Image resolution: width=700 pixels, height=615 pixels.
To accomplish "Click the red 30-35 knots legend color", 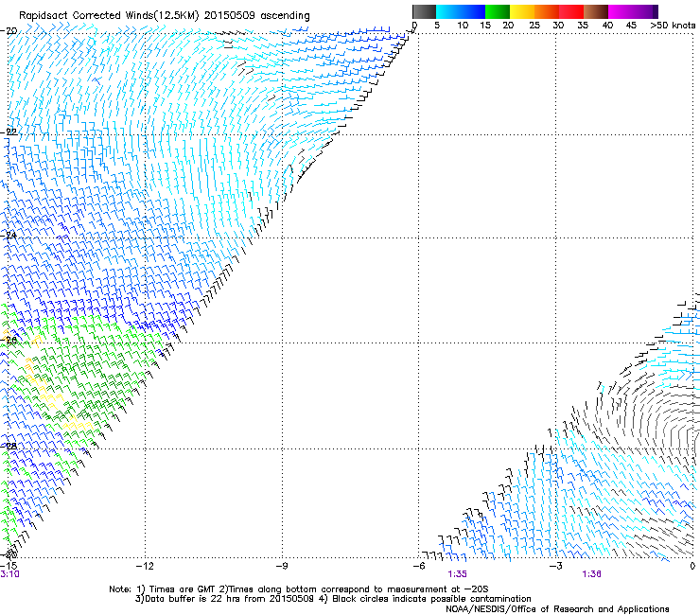I will 571,11.
